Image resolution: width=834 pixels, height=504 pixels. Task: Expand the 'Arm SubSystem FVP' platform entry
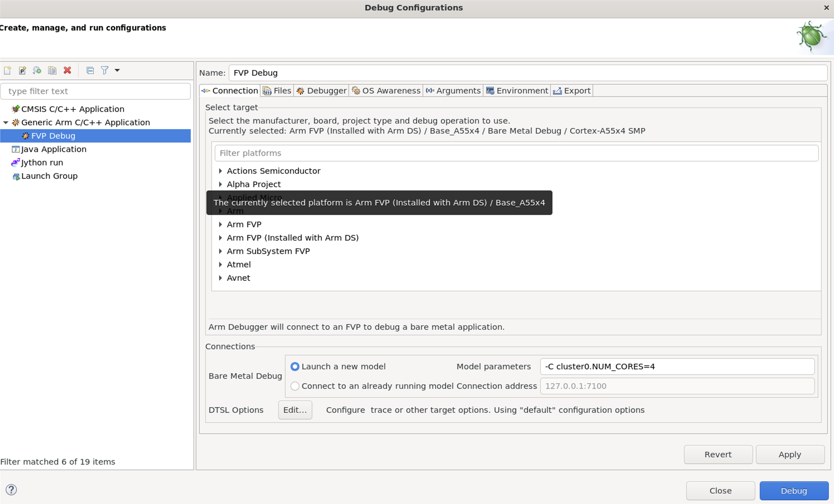pyautogui.click(x=221, y=251)
